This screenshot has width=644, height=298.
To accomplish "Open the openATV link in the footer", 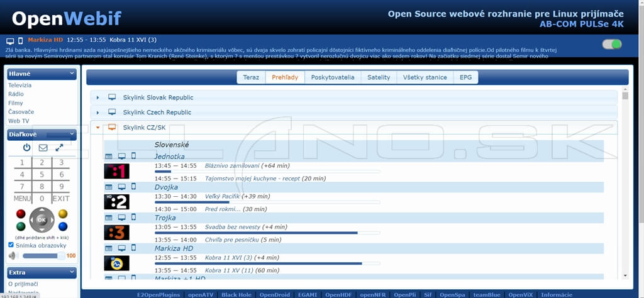I will click(x=199, y=295).
